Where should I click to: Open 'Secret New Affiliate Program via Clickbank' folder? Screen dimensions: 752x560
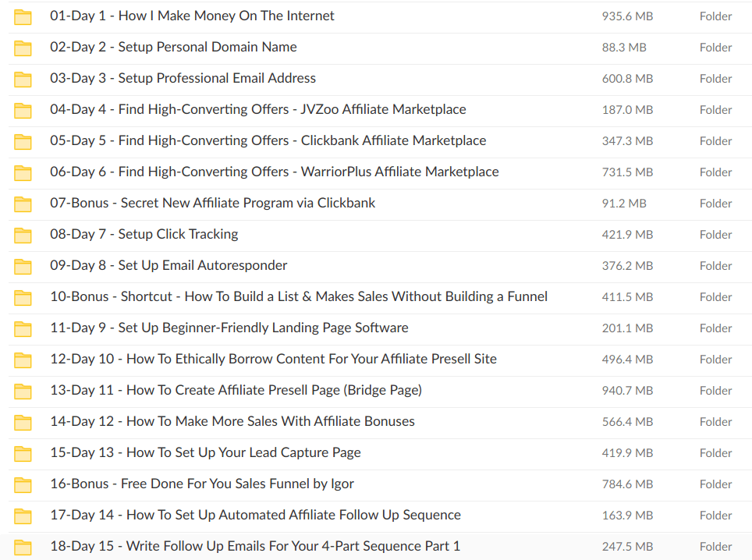point(212,203)
